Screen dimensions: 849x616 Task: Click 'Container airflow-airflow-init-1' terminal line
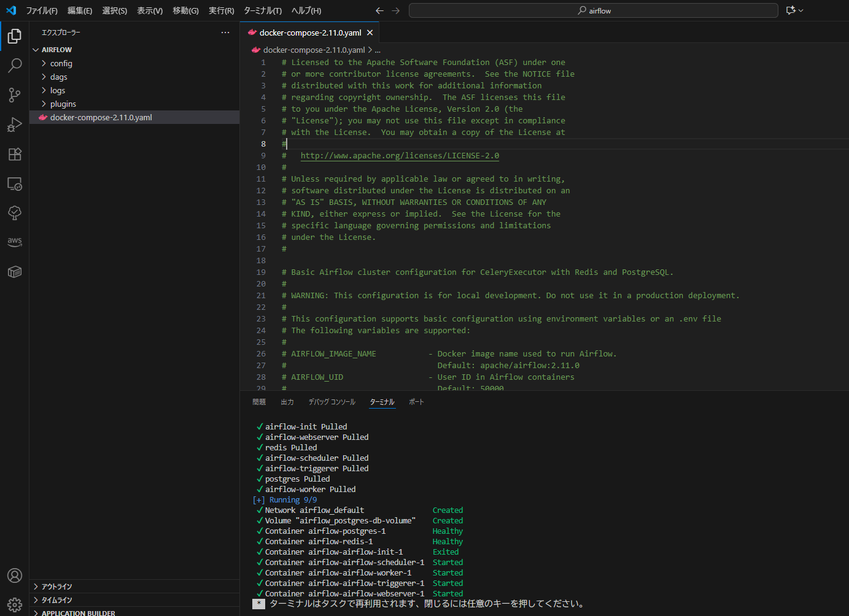pos(334,552)
